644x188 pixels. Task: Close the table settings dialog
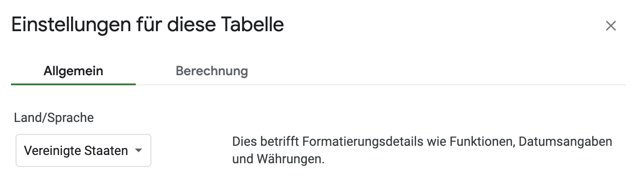click(611, 26)
